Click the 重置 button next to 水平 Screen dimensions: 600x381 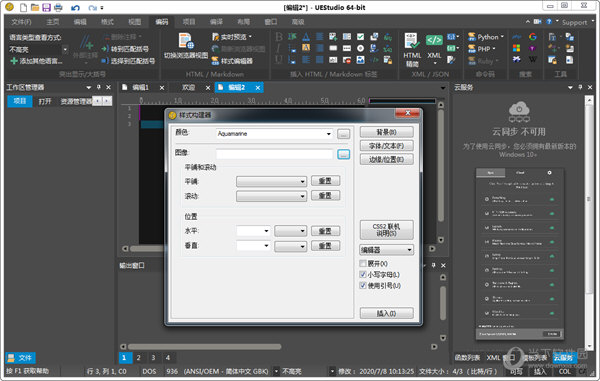(x=325, y=231)
